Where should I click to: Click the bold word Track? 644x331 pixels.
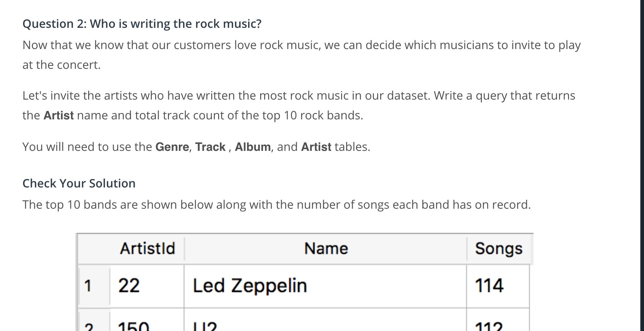click(210, 147)
